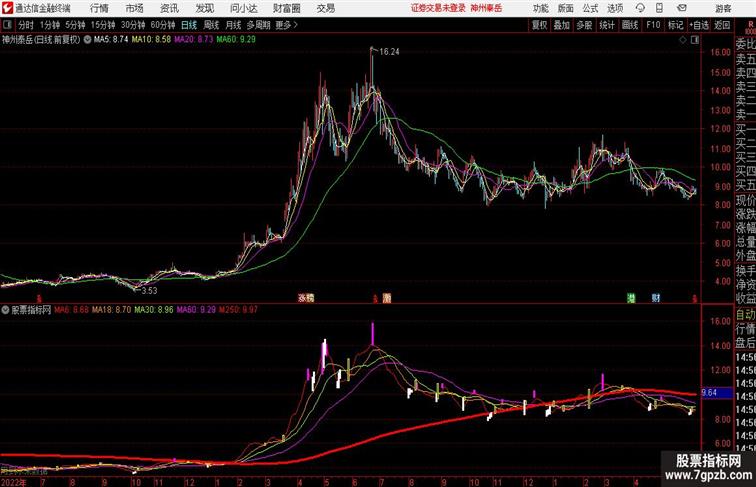The height and width of the screenshot is (487, 756).
Task: Click the 游客 account label
Action: click(x=723, y=9)
